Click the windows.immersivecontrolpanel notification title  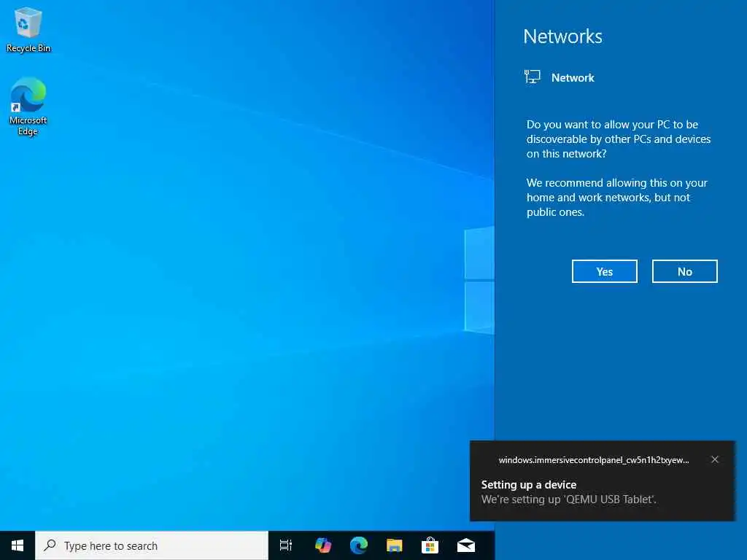tap(594, 460)
